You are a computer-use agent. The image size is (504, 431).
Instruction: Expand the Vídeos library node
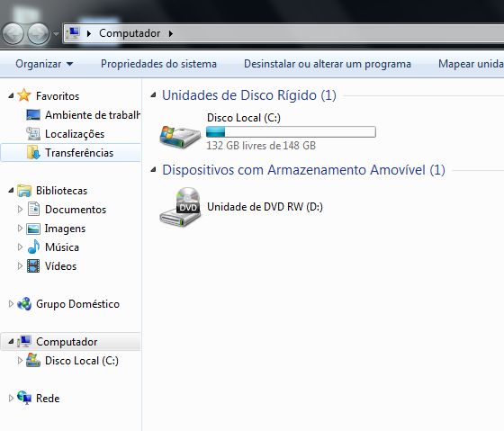(20, 266)
